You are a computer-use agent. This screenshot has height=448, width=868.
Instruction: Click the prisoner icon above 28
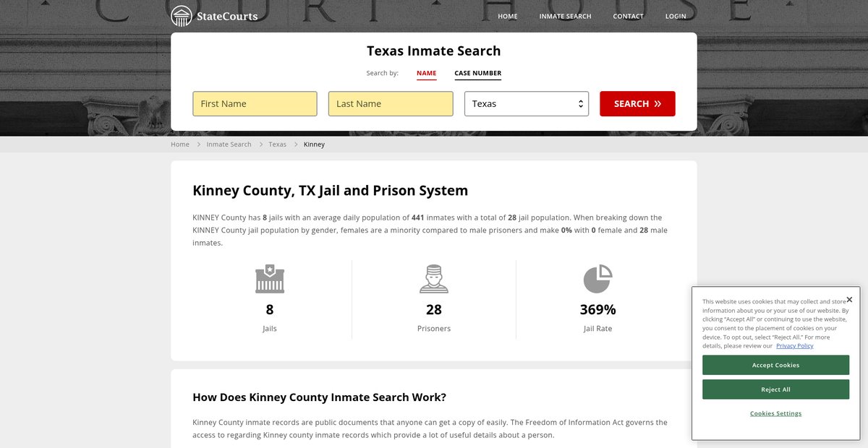click(x=434, y=279)
